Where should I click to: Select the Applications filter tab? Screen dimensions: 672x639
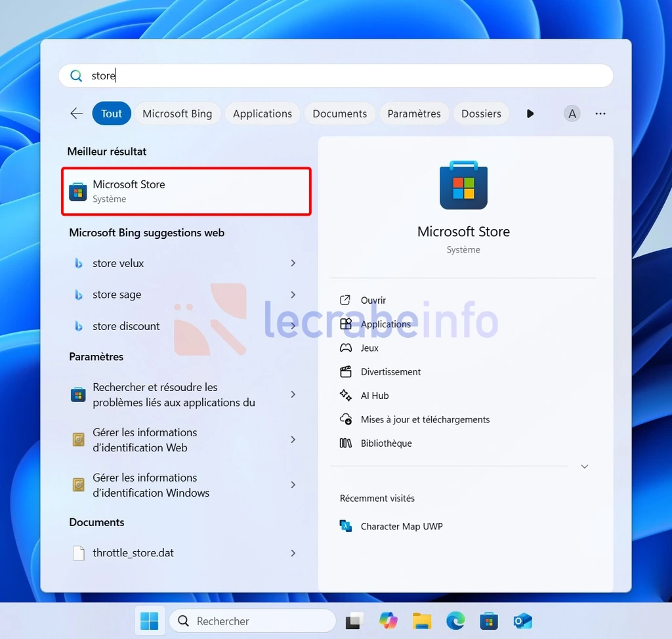coord(262,113)
